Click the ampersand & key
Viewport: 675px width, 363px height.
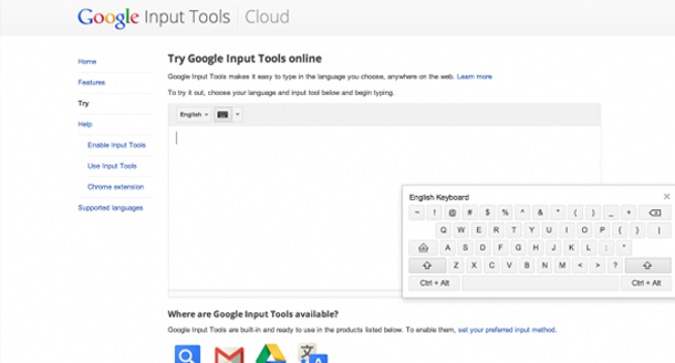(540, 213)
